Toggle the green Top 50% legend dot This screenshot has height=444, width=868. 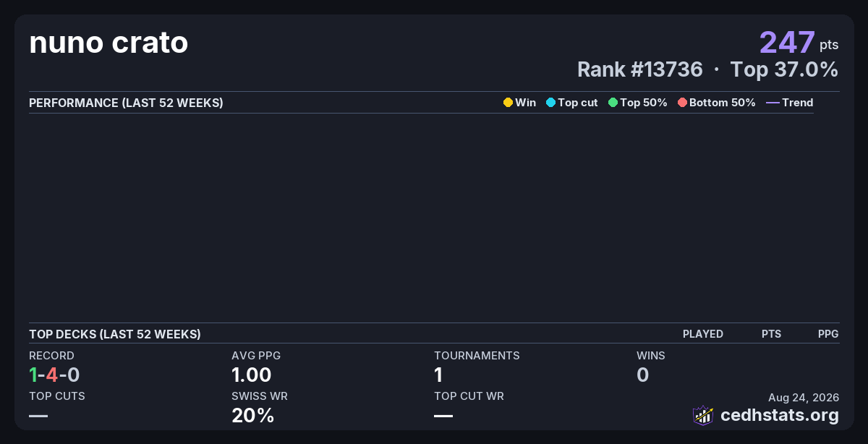coord(613,103)
